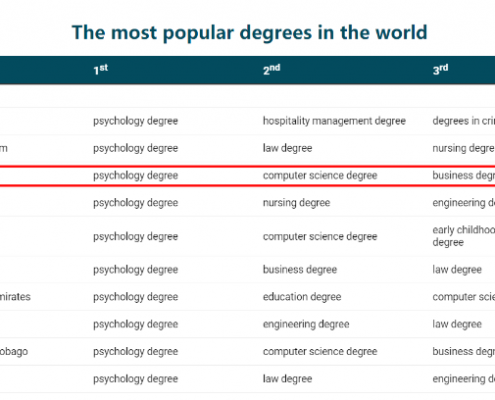Select the computer science degree in the obago row
The height and width of the screenshot is (400, 495).
(x=320, y=351)
